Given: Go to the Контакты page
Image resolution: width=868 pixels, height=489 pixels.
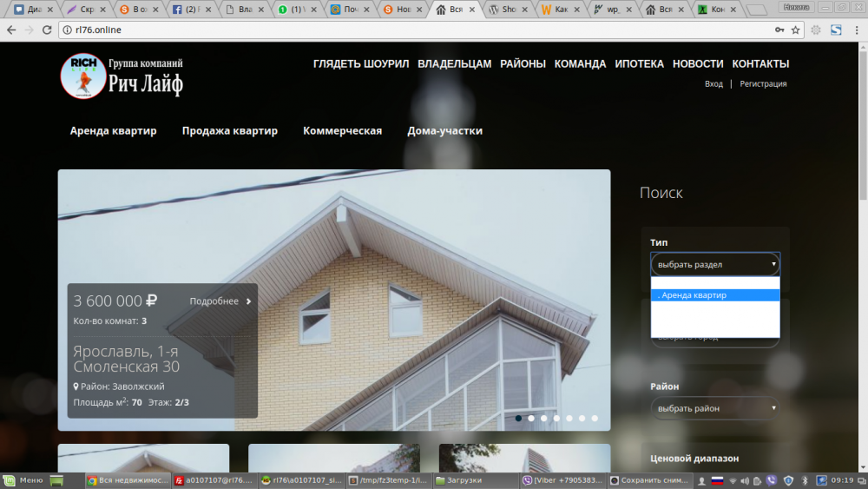Looking at the screenshot, I should tap(760, 63).
